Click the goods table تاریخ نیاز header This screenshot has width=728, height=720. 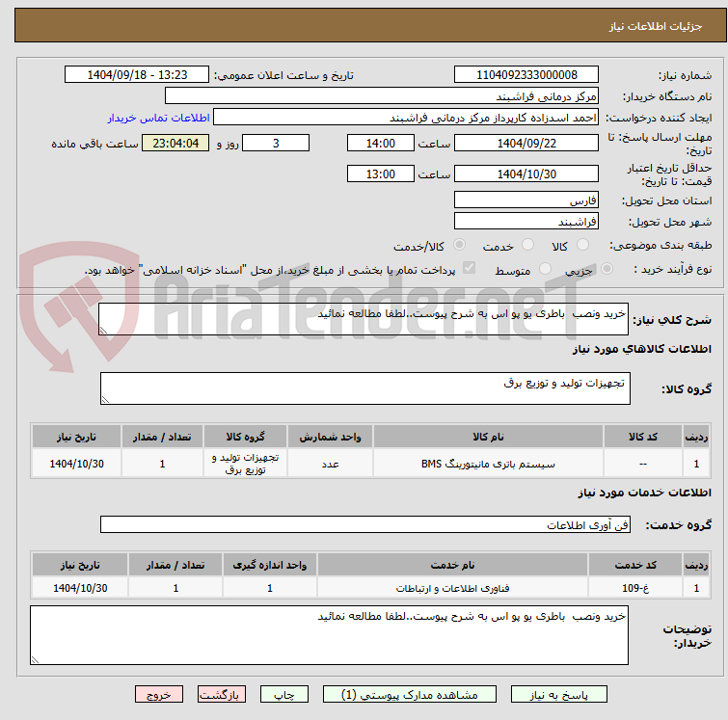(x=76, y=437)
